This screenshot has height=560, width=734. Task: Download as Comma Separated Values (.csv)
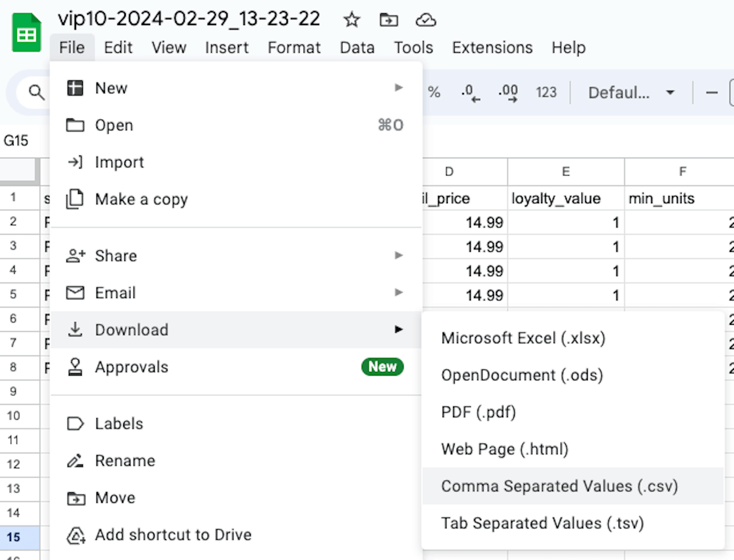click(573, 486)
